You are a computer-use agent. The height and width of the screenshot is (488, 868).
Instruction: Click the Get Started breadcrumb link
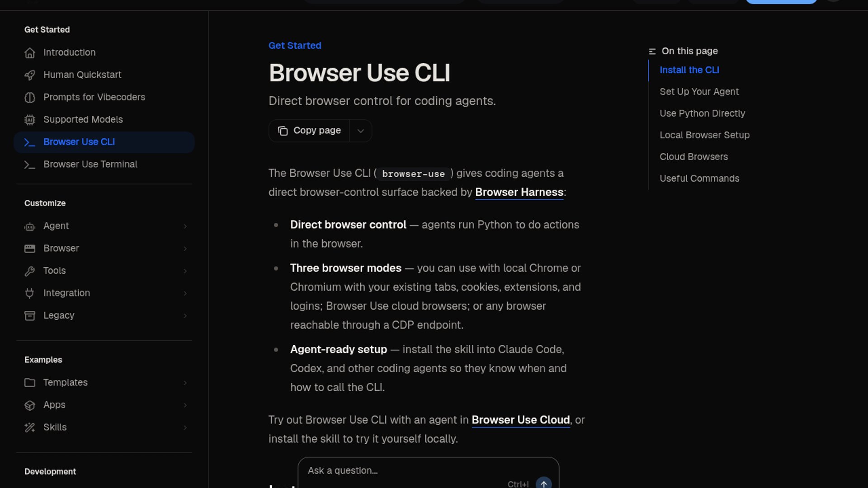coord(295,46)
